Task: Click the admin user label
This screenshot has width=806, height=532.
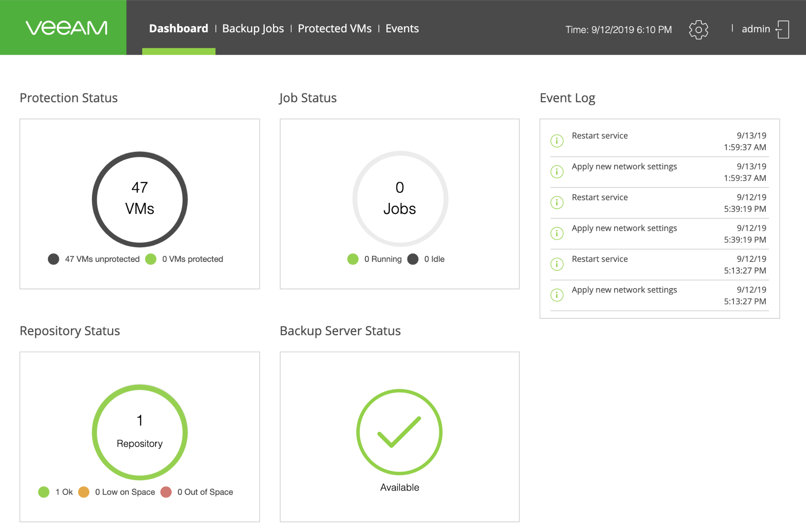Action: 756,29
